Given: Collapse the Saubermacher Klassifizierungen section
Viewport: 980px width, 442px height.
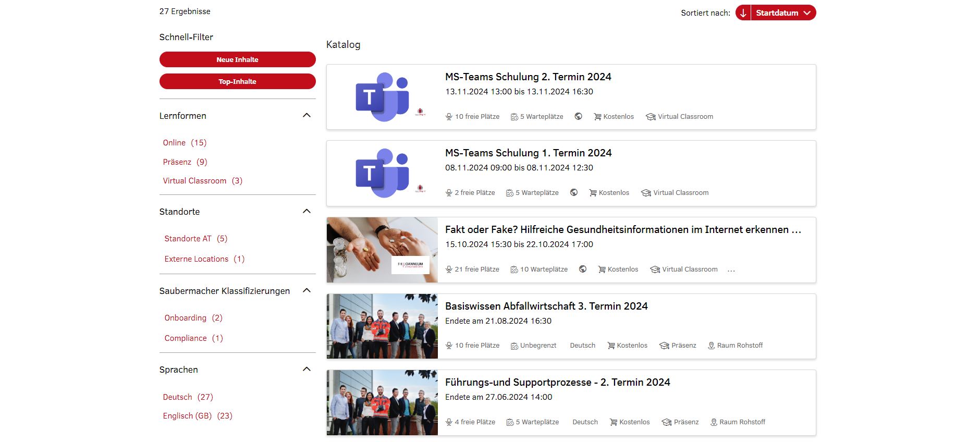Looking at the screenshot, I should 307,291.
